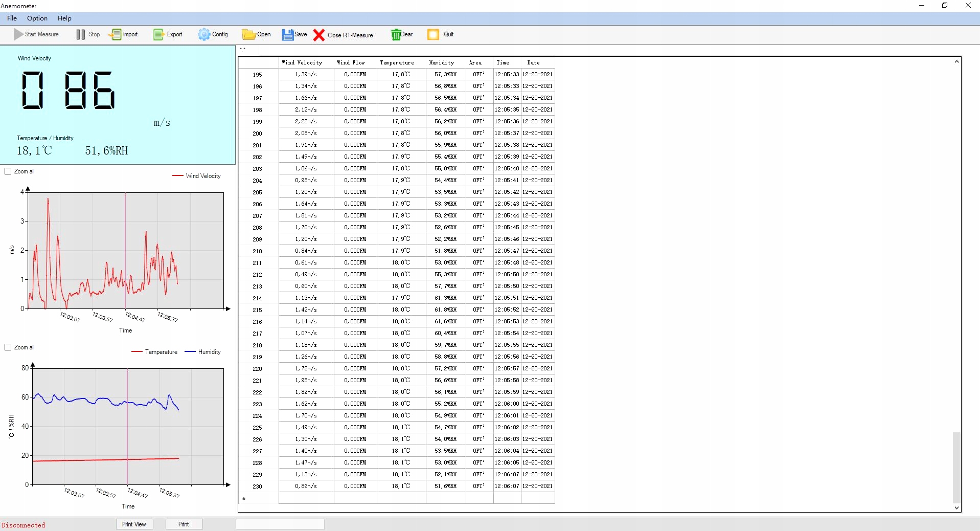Open the Option menu
This screenshot has width=980, height=531.
(37, 18)
